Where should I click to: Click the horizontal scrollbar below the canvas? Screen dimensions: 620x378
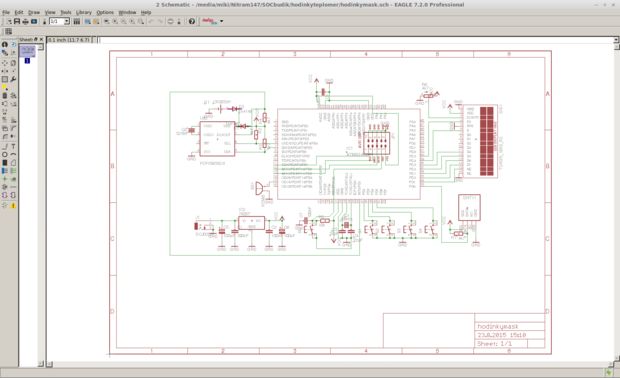point(331,364)
